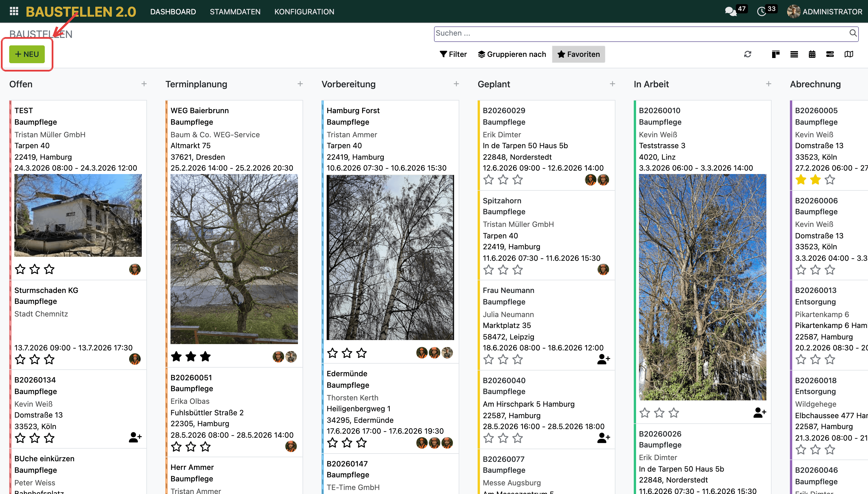Image resolution: width=868 pixels, height=494 pixels.
Task: Switch to the list view
Action: click(x=794, y=54)
